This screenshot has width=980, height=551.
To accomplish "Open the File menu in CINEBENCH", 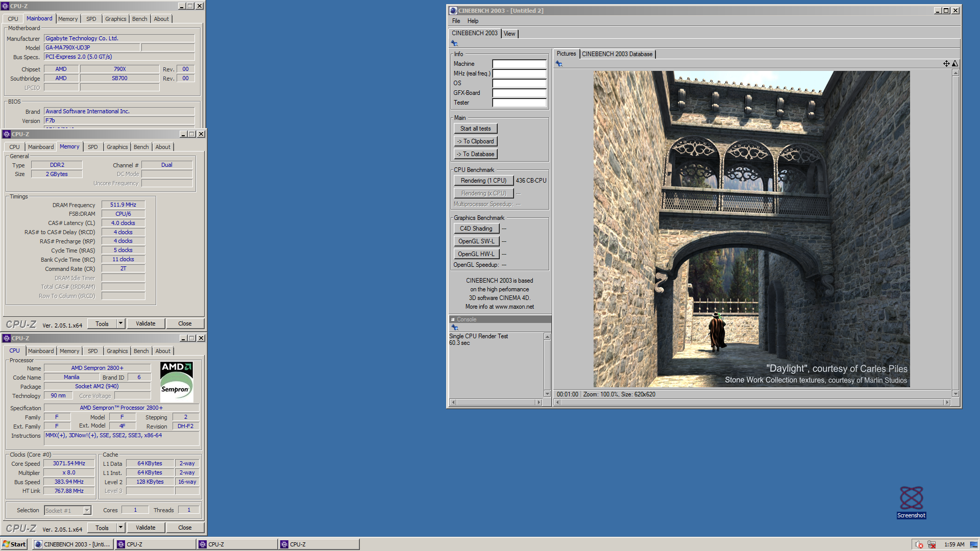I will tap(456, 21).
